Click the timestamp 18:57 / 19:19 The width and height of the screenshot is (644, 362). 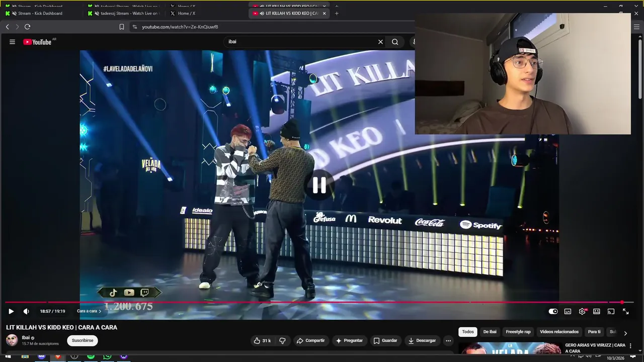coord(52,311)
